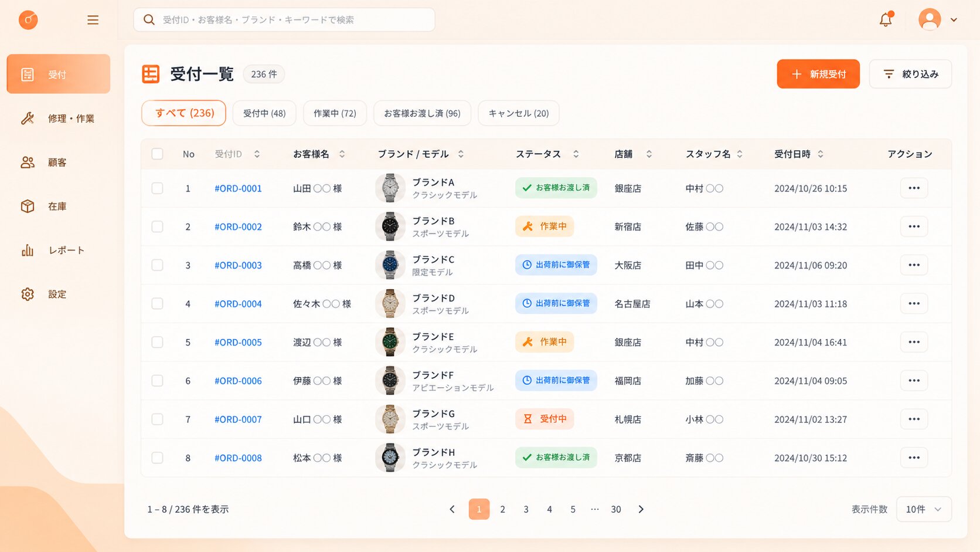
Task: Open order link #ORD-0003
Action: [x=238, y=265]
